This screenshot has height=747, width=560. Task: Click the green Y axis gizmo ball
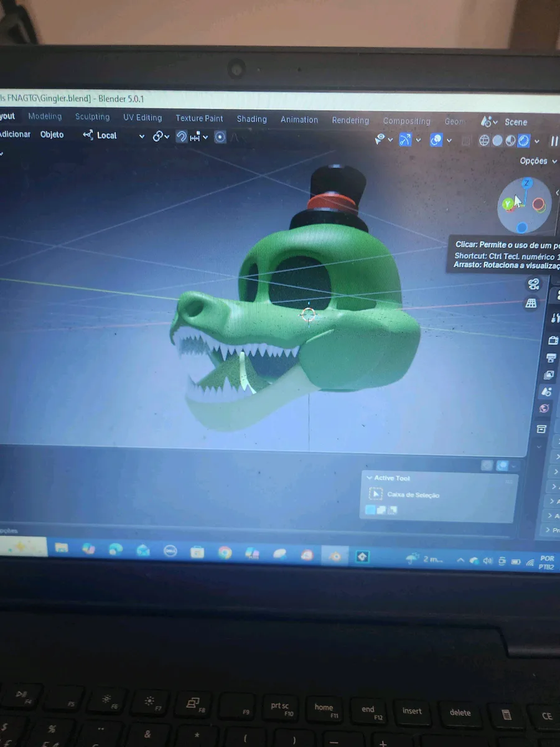coord(508,204)
